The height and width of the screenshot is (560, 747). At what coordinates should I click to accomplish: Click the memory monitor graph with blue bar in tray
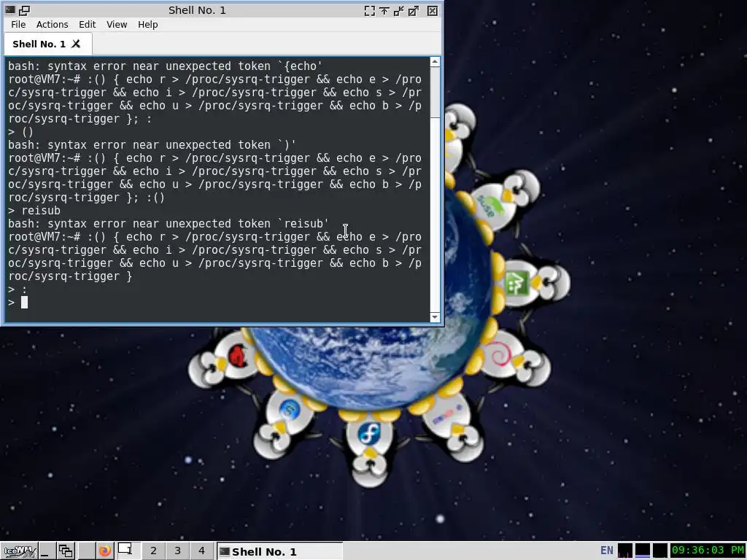pos(642,551)
